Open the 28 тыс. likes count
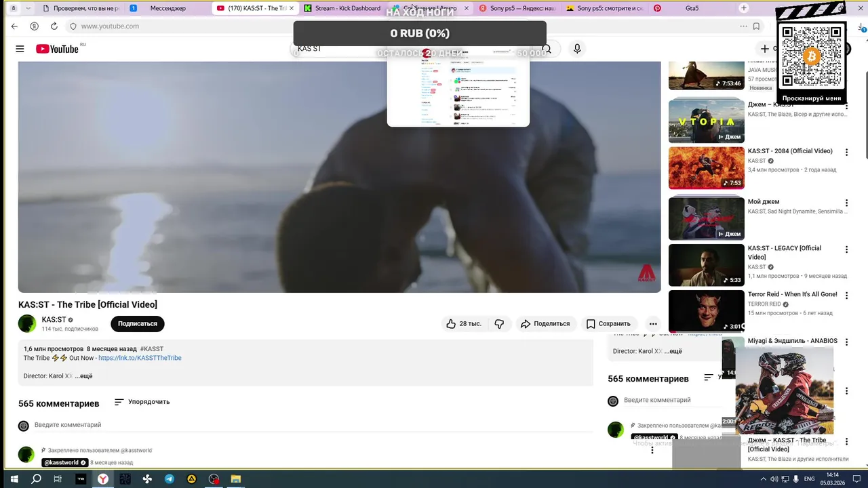This screenshot has width=868, height=488. 470,324
